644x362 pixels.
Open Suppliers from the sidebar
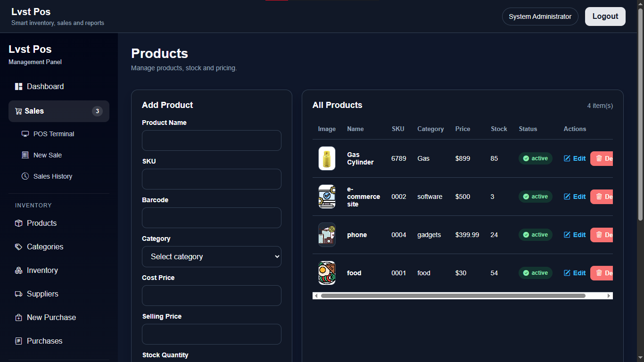(59, 294)
